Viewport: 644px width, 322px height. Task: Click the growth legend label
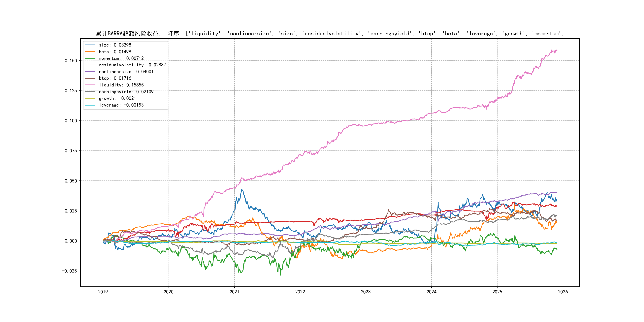(117, 98)
